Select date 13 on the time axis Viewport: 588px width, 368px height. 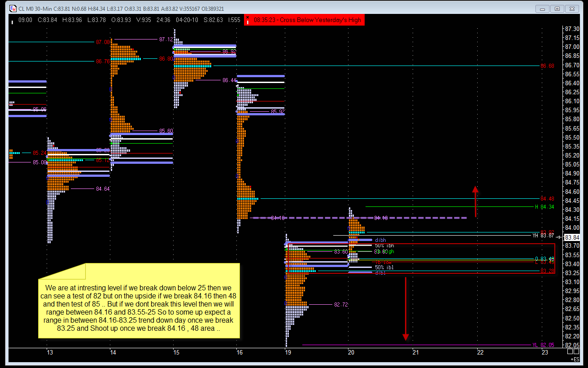click(50, 353)
